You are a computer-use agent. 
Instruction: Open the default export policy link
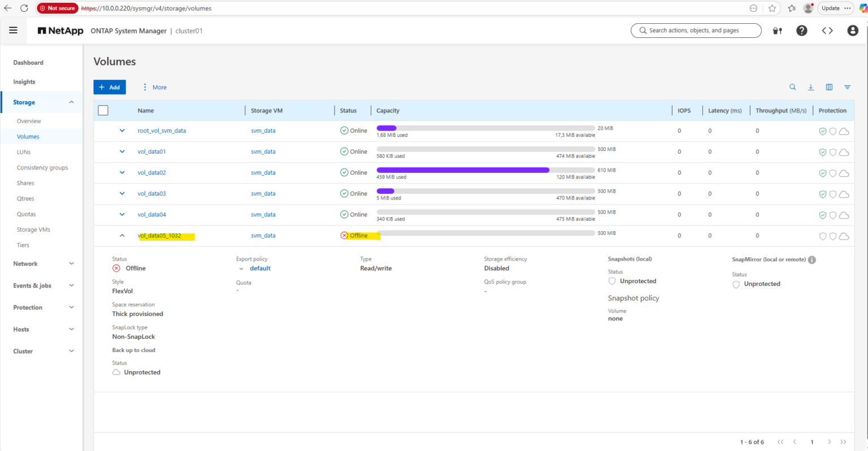pyautogui.click(x=260, y=268)
